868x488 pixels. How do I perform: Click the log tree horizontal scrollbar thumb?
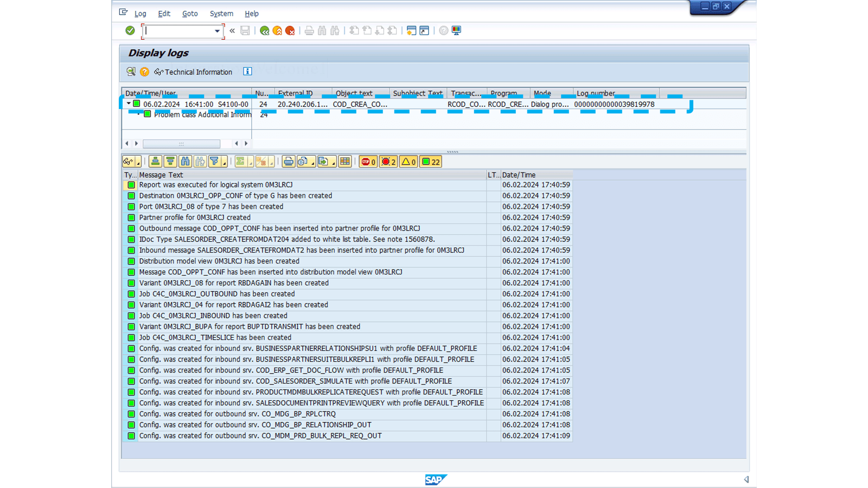point(181,144)
